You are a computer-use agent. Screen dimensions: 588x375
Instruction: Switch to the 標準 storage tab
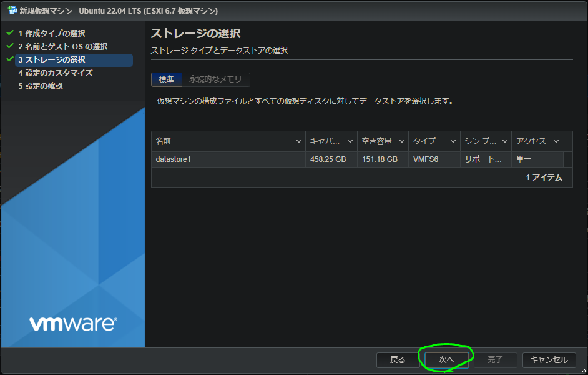click(167, 79)
